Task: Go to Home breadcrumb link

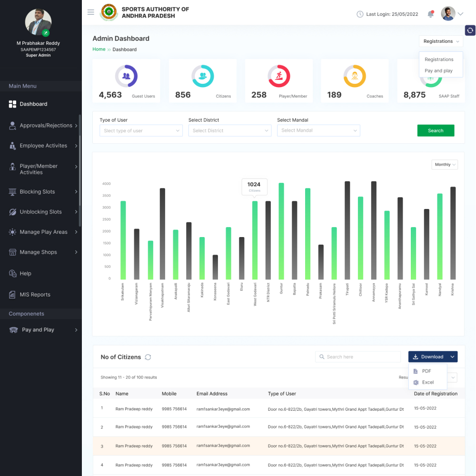Action: pyautogui.click(x=99, y=49)
